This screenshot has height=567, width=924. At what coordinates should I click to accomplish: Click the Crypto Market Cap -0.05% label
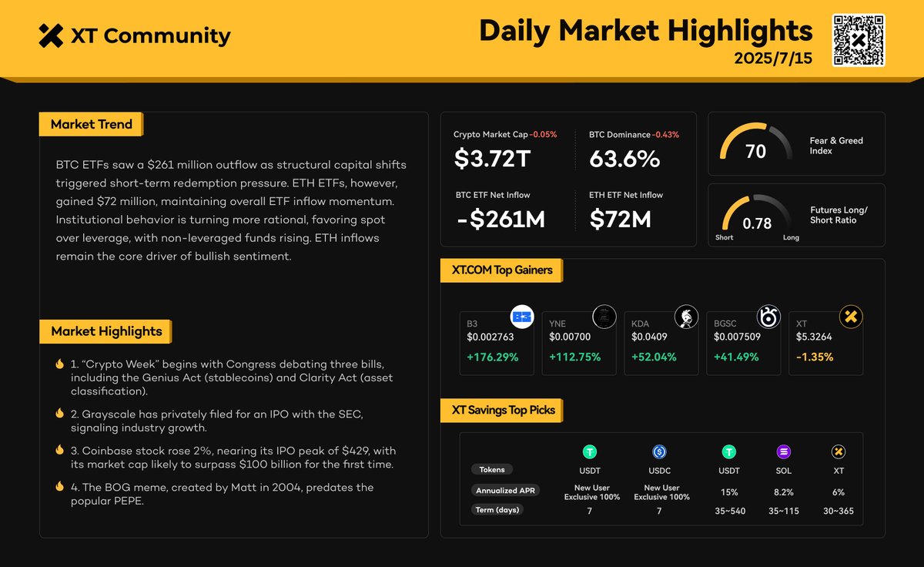505,134
